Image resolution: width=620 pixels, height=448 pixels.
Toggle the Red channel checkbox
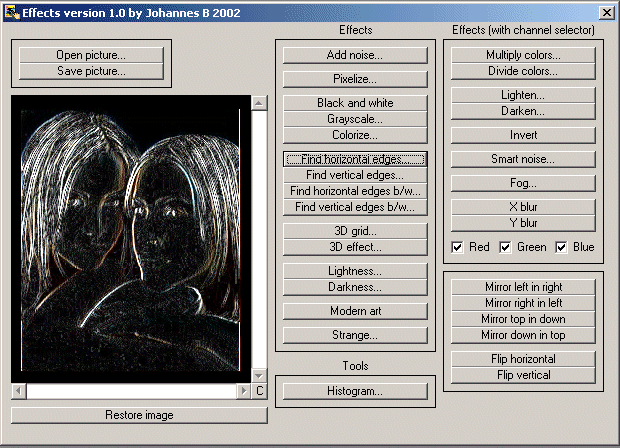tap(458, 247)
